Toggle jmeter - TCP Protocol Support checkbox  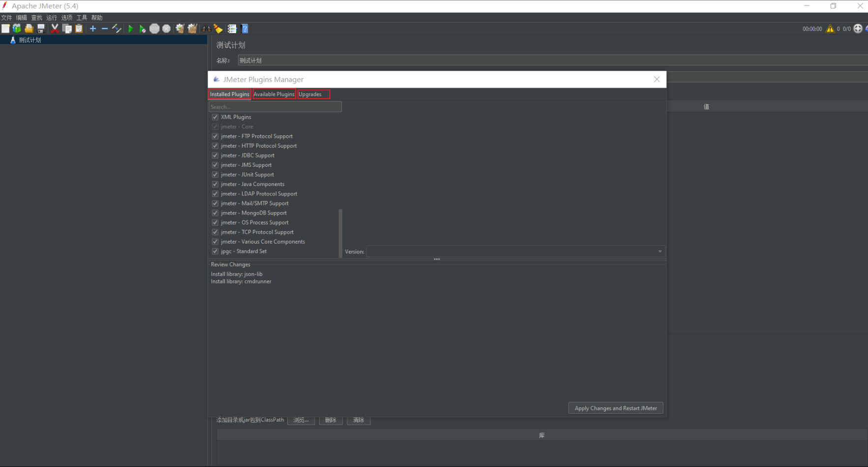click(x=215, y=232)
